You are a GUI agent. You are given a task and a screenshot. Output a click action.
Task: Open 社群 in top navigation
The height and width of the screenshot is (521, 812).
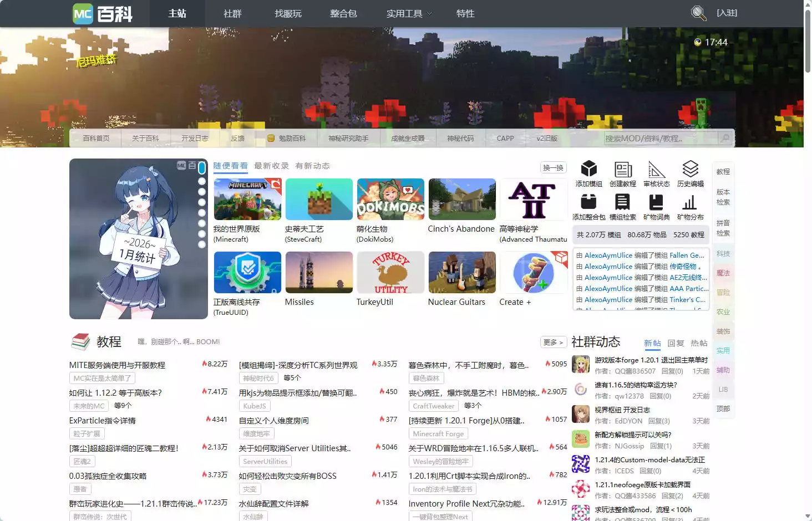[x=232, y=13]
